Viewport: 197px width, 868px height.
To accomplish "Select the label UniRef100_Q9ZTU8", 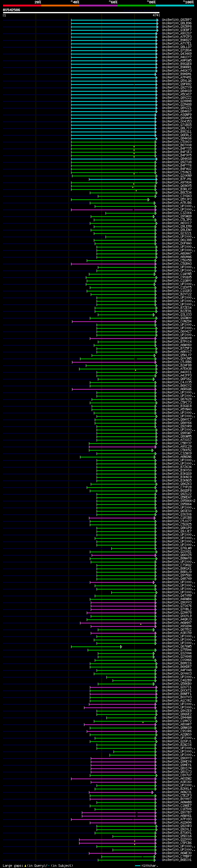I will (x=177, y=162).
